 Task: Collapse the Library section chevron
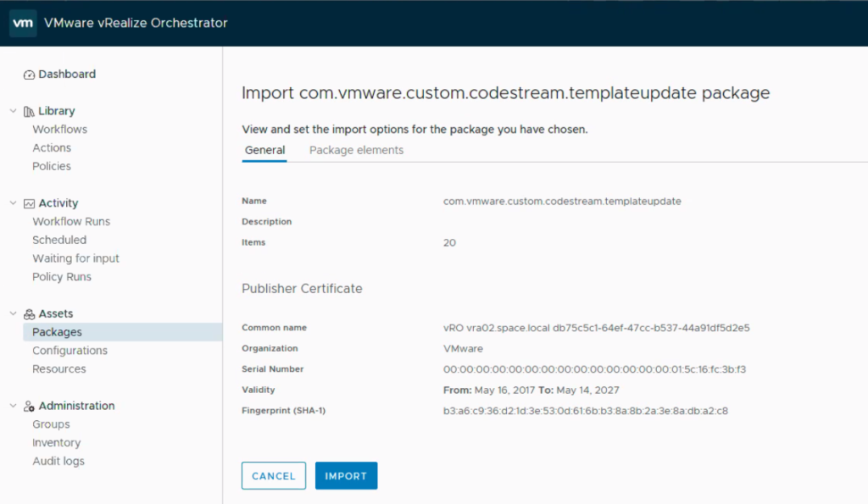pyautogui.click(x=14, y=111)
